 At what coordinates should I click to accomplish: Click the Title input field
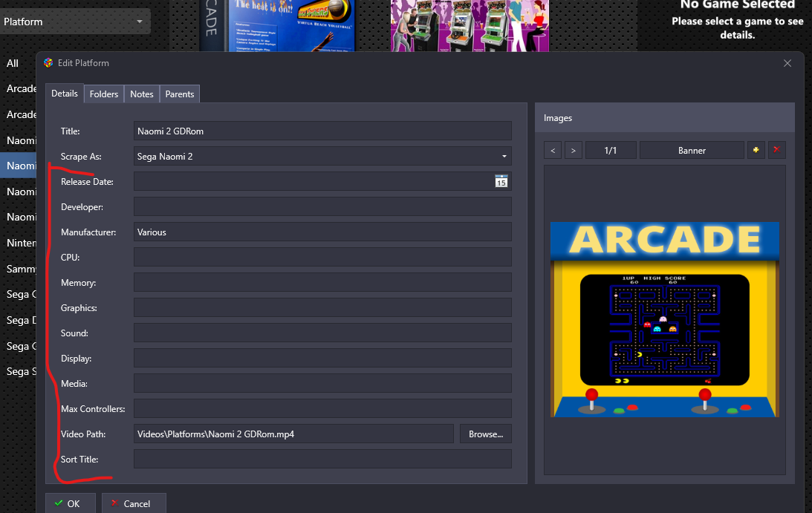(322, 131)
